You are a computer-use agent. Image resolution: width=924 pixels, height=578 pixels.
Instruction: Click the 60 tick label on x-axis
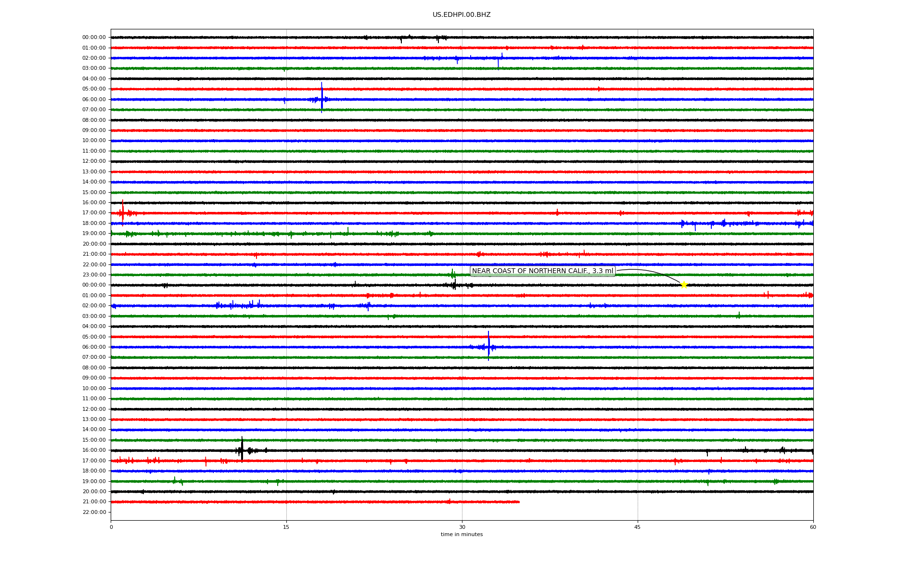click(x=813, y=527)
